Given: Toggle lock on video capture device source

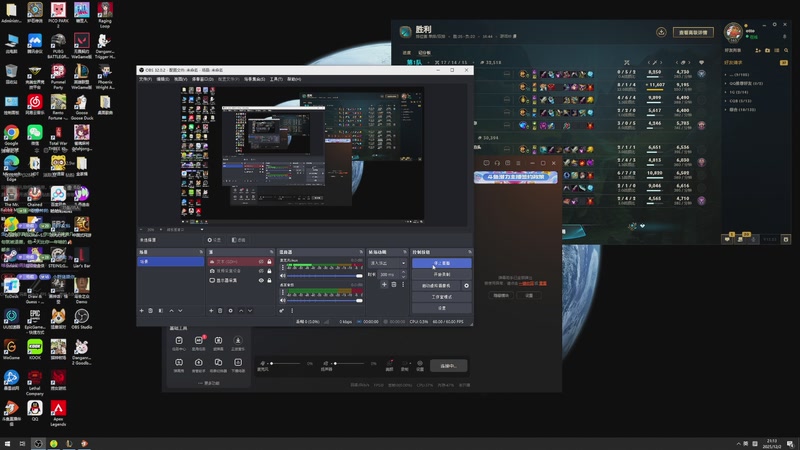Looking at the screenshot, I should click(x=269, y=271).
